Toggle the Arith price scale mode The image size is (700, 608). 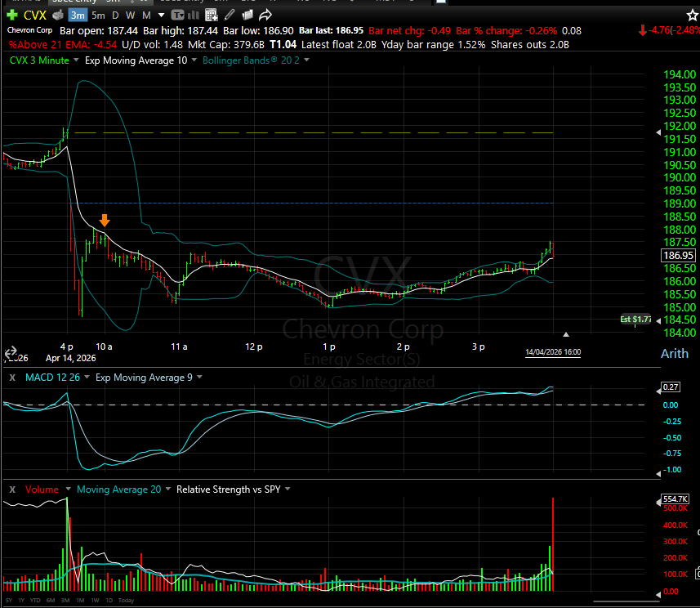point(674,354)
